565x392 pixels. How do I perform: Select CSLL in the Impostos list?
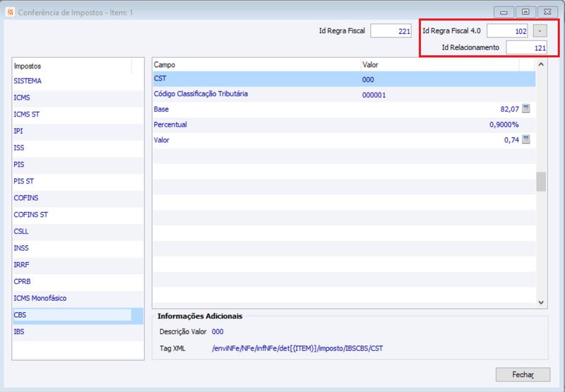coord(78,231)
